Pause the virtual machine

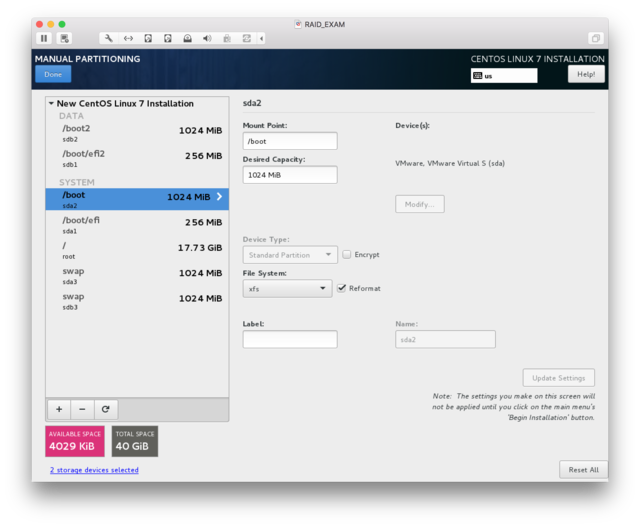(44, 38)
